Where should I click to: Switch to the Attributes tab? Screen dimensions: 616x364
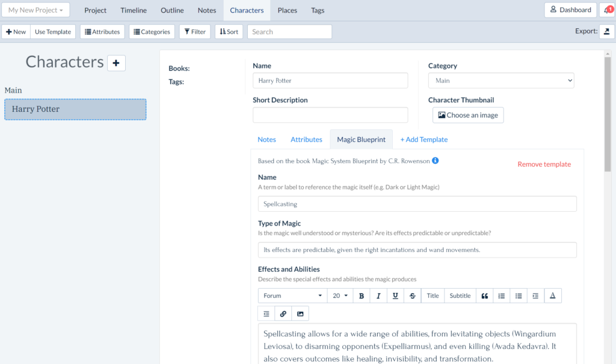pos(306,139)
